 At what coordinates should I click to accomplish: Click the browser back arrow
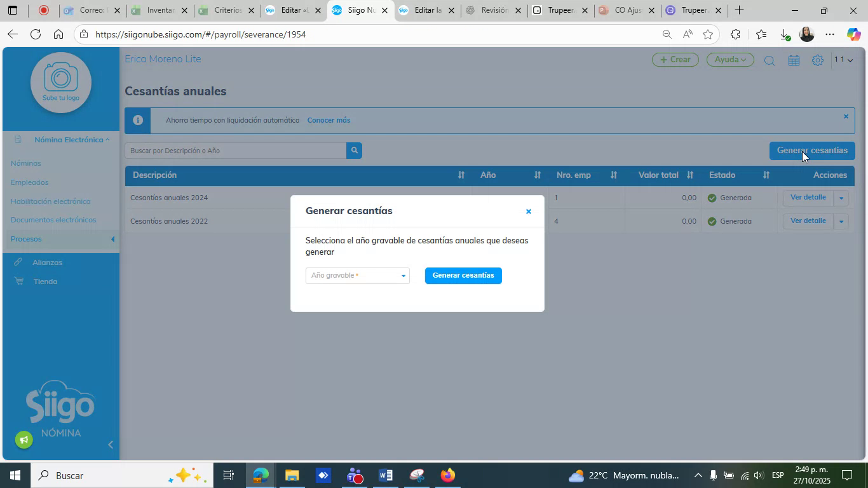pyautogui.click(x=12, y=34)
